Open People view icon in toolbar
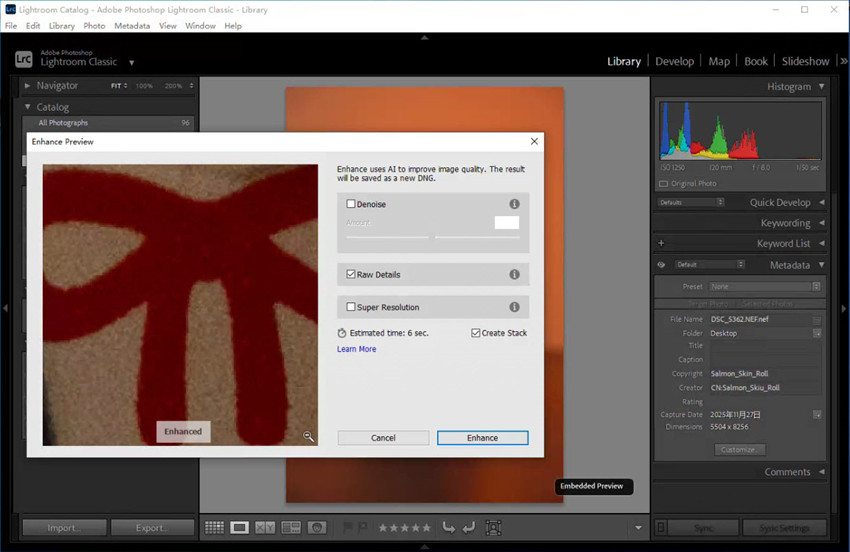 [x=317, y=528]
